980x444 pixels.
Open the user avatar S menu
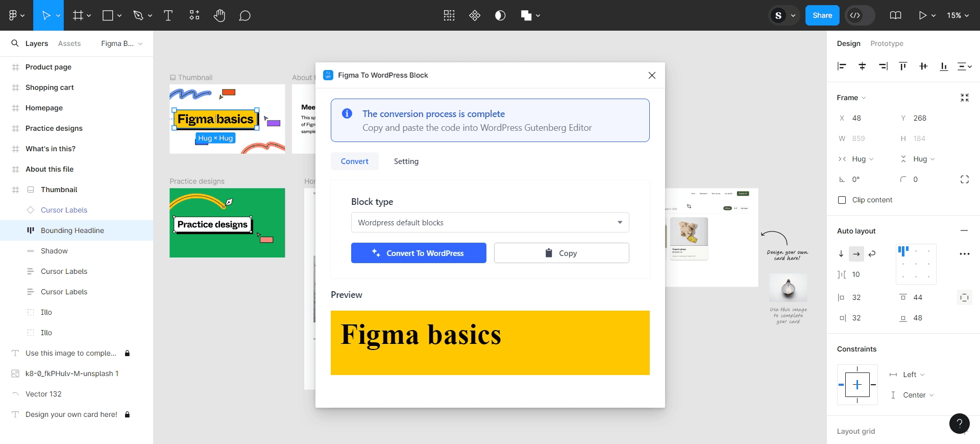[784, 15]
